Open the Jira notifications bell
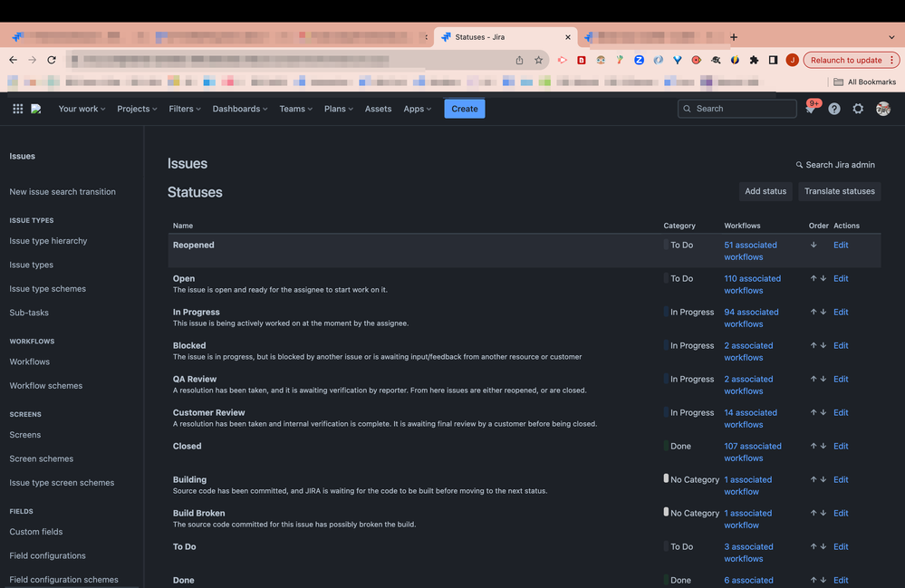 (810, 108)
